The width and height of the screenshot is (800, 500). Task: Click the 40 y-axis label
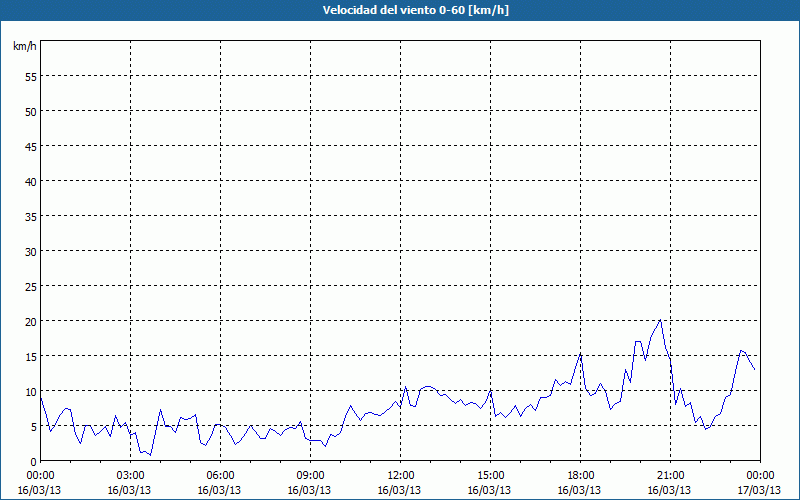[x=31, y=181]
